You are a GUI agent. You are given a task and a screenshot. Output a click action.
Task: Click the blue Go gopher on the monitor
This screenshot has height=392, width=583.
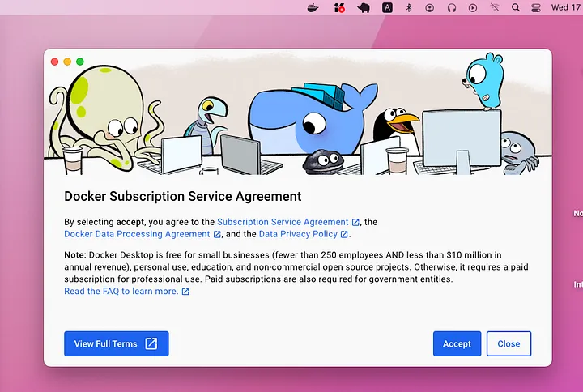[483, 82]
